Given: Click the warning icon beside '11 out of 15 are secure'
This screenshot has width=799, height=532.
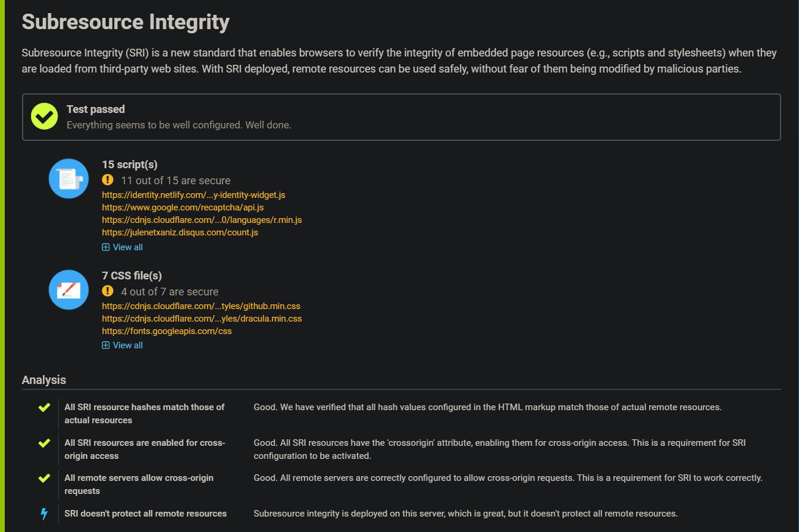Looking at the screenshot, I should click(108, 179).
